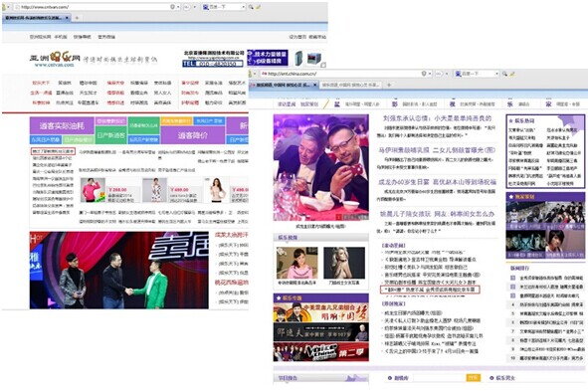Open the 邵逸夫 dark banner
588x391 pixels.
(321, 332)
